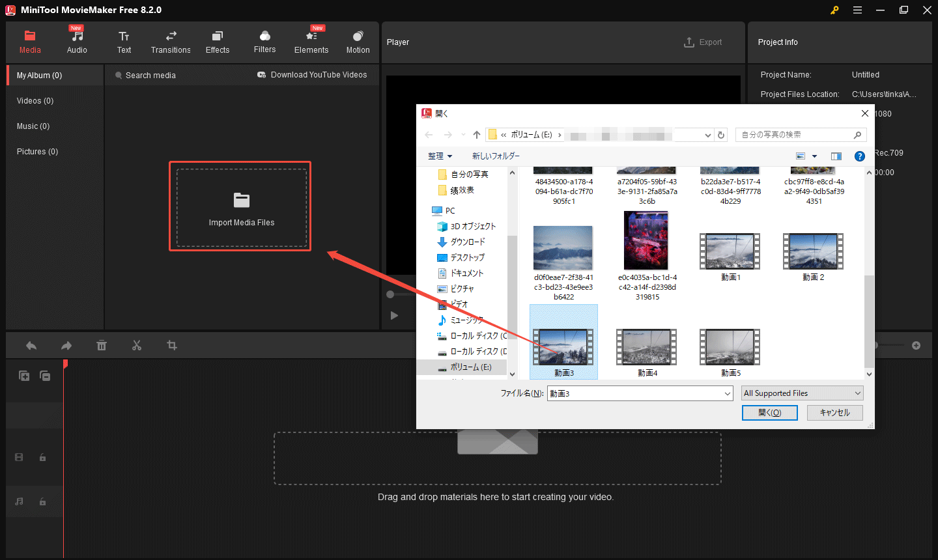Click the Redo arrow in timeline toolbar
Screen dimensions: 938x560
[x=66, y=346]
